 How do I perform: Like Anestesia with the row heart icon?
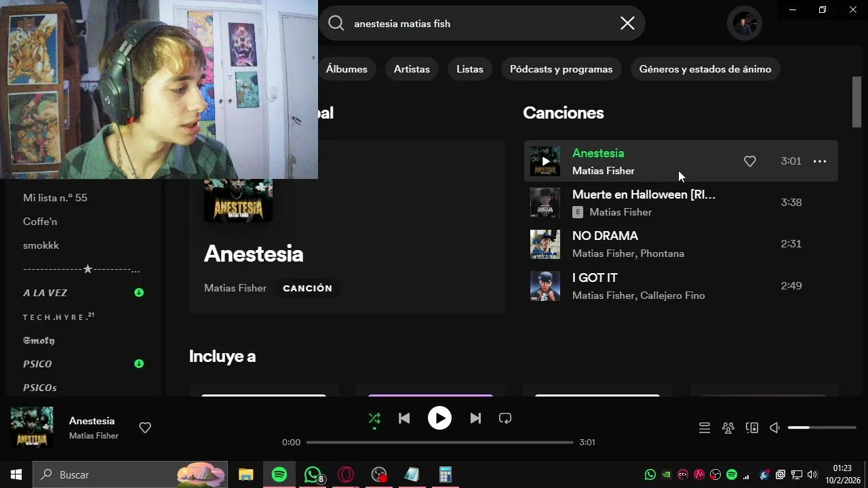(x=750, y=161)
